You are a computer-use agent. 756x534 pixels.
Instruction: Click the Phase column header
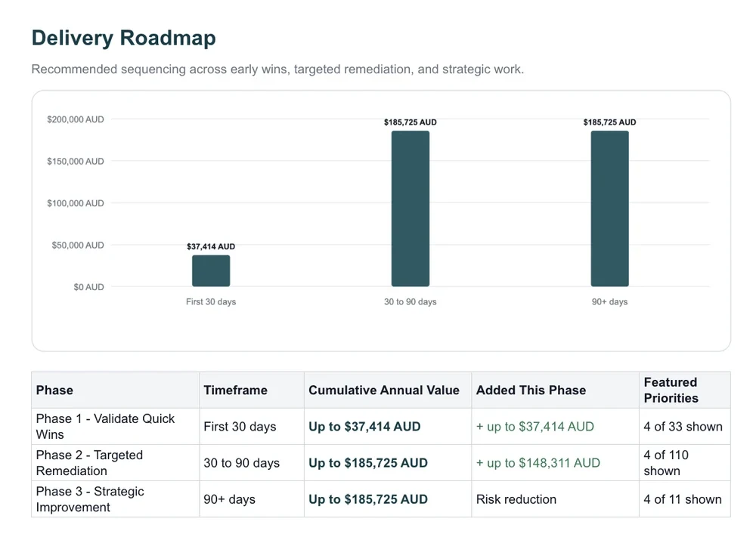116,390
